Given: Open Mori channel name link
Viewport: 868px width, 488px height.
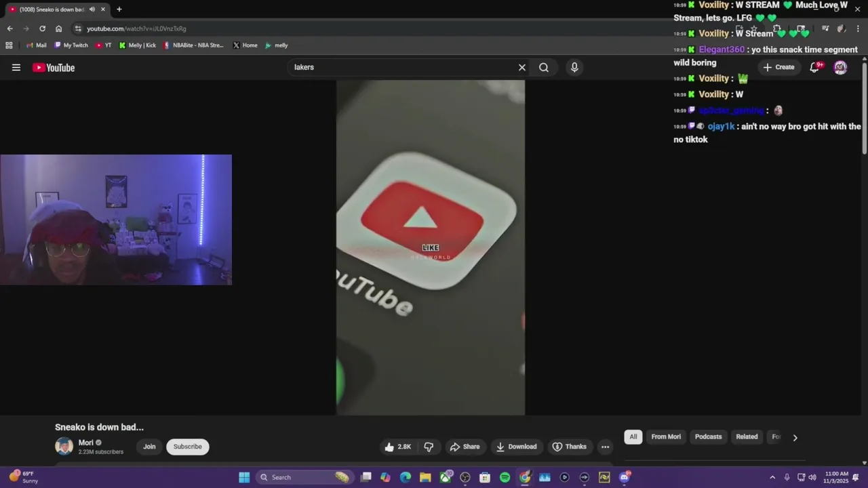Looking at the screenshot, I should click(x=86, y=443).
